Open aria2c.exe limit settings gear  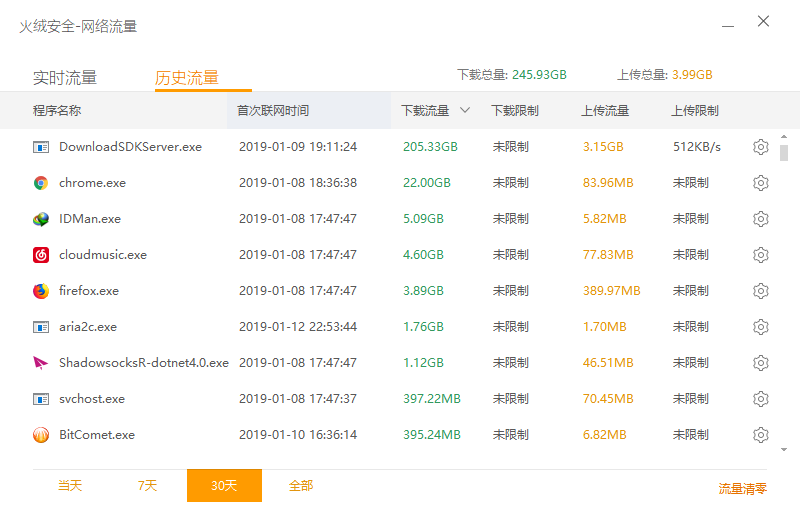point(760,327)
